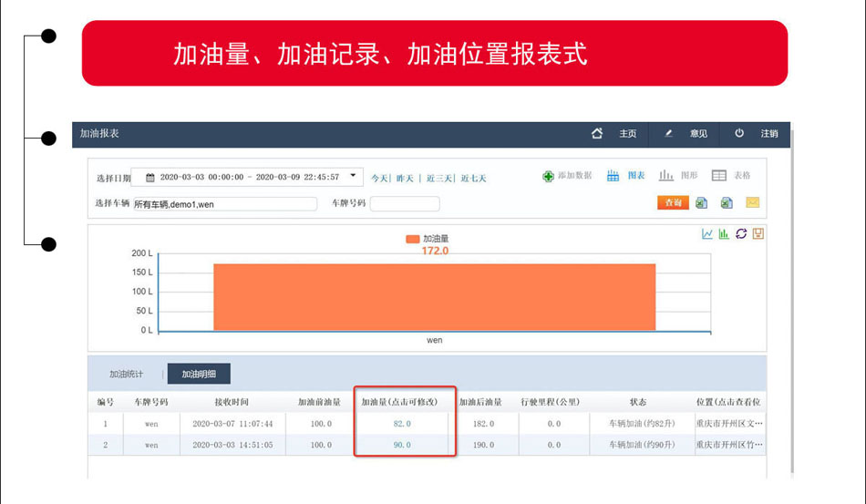Click the green plus add data icon

click(x=548, y=176)
